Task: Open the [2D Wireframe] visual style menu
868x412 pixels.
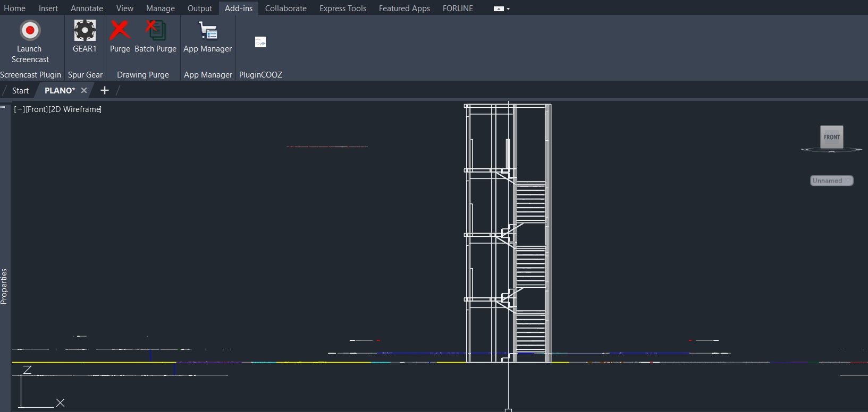Action: (x=75, y=109)
